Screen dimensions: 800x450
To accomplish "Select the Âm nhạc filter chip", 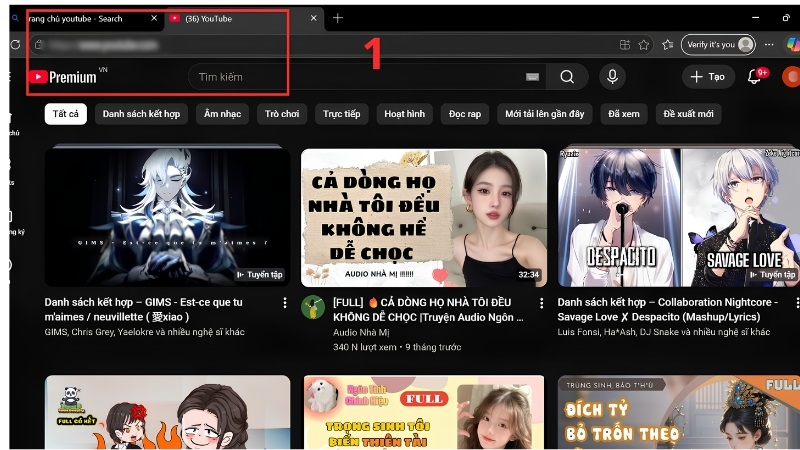I will pyautogui.click(x=222, y=114).
